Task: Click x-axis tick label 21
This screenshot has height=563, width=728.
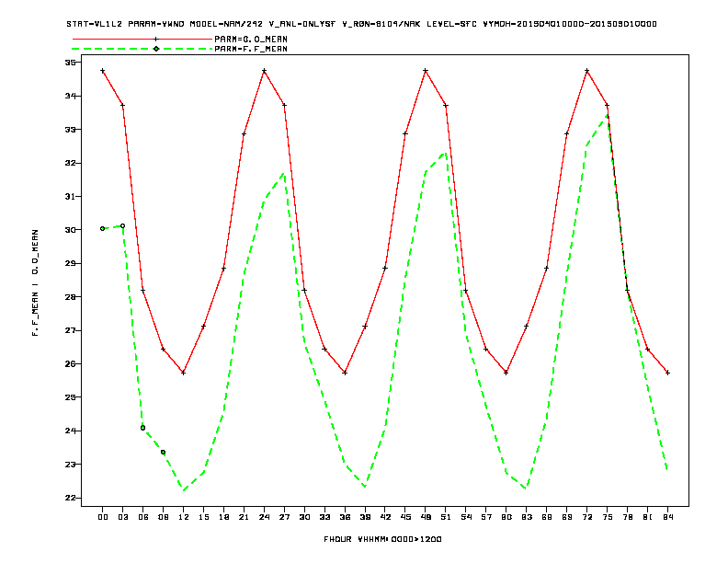Action: [244, 517]
